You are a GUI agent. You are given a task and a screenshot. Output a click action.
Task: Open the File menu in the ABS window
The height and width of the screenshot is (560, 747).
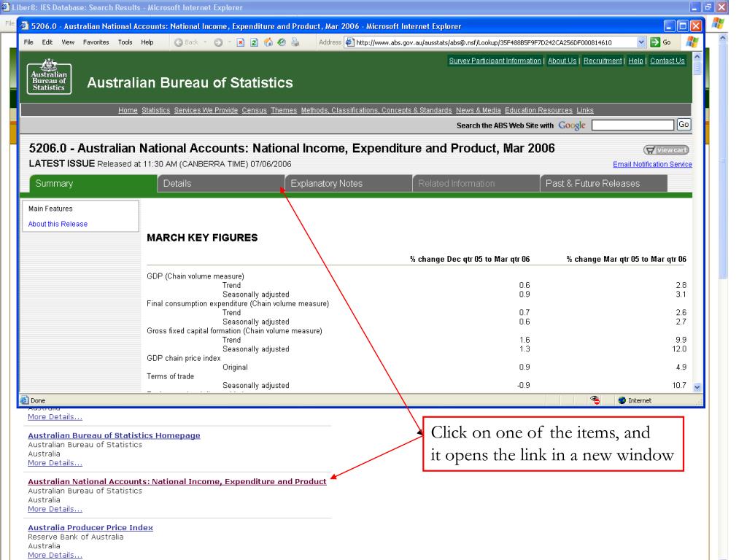tap(28, 42)
